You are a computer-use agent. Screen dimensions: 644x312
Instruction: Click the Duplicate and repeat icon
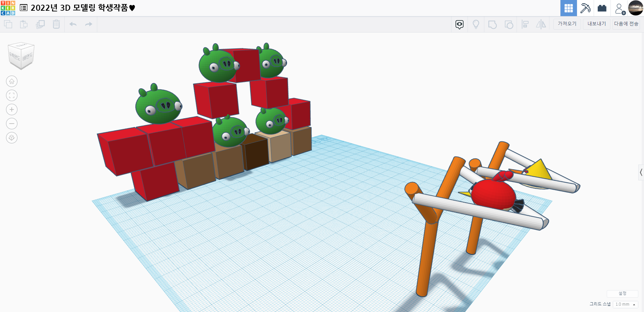[40, 24]
